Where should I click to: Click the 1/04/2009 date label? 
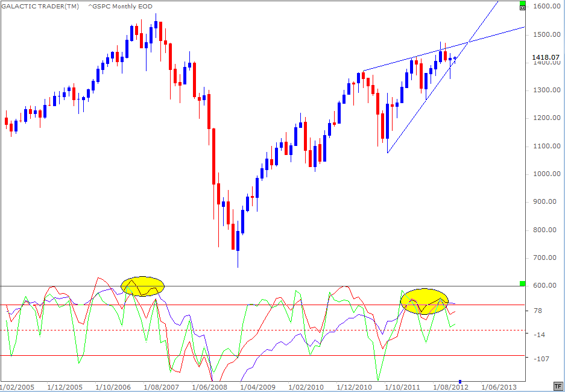257,387
